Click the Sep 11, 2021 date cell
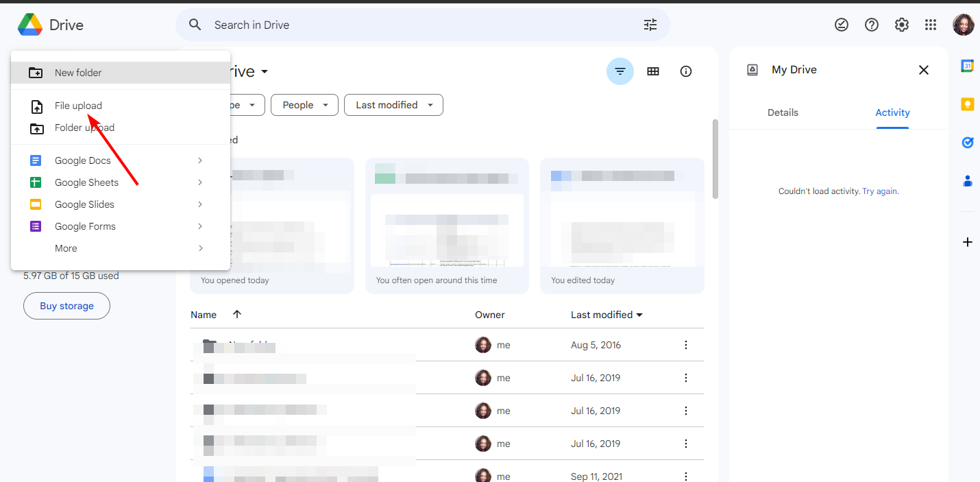Screen dimensions: 980x482 click(x=598, y=477)
